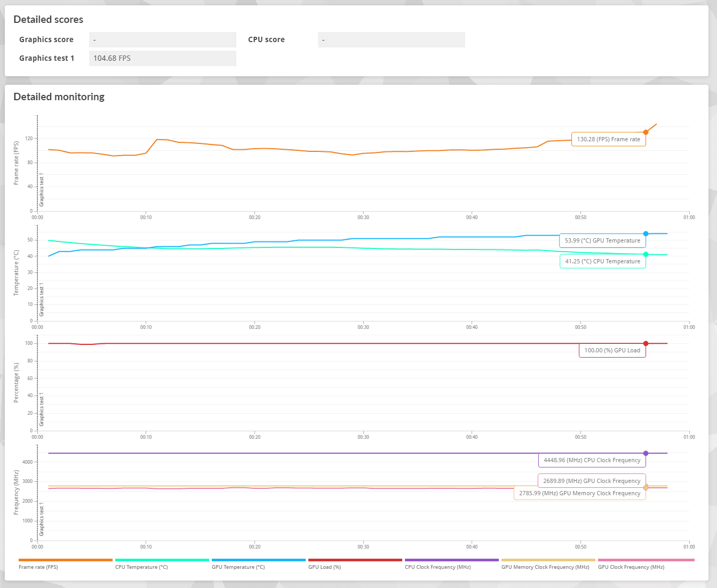Viewport: 717px width, 588px height.
Task: Click the 130.28 (FPS) Frame rate tooltip
Action: [609, 139]
